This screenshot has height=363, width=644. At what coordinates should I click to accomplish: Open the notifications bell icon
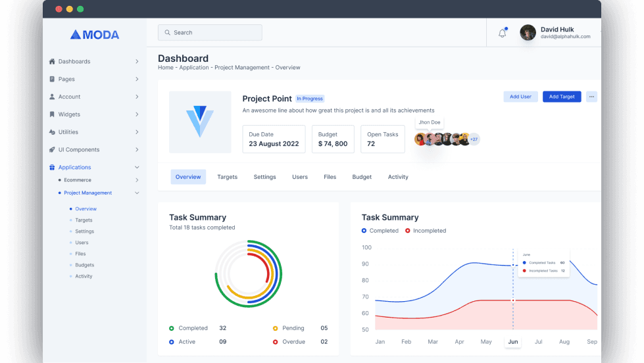coord(503,33)
